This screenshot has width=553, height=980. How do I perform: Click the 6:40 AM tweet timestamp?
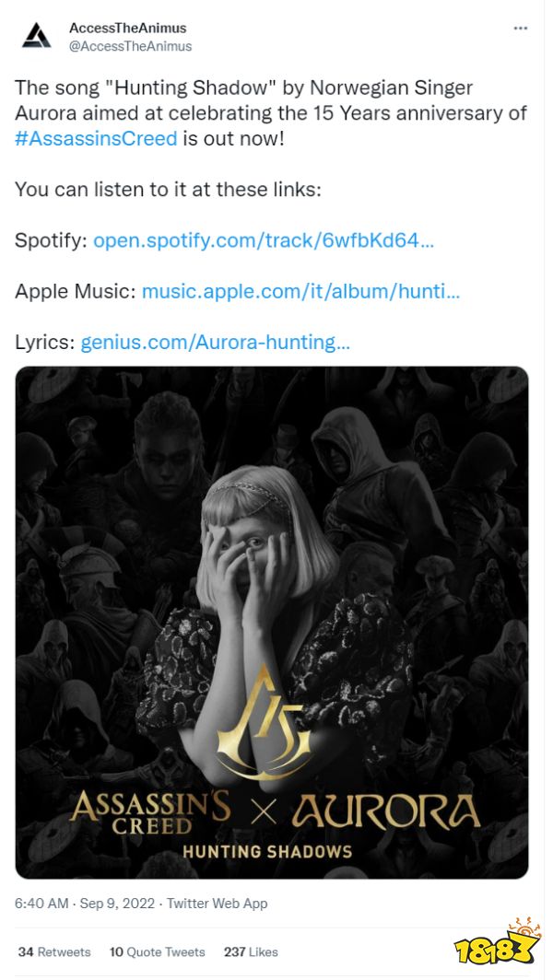coord(41,903)
